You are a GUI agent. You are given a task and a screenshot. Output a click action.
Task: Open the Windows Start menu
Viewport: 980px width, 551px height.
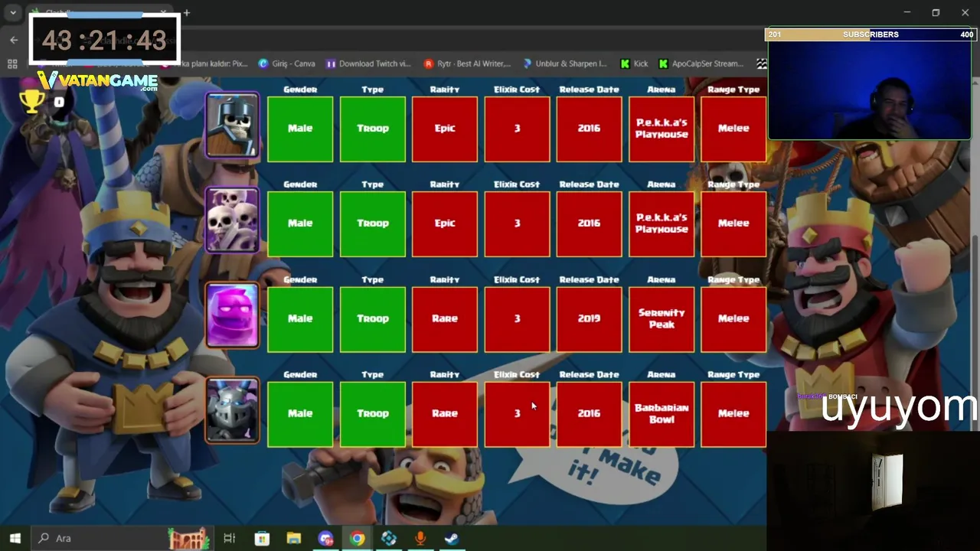pyautogui.click(x=15, y=538)
